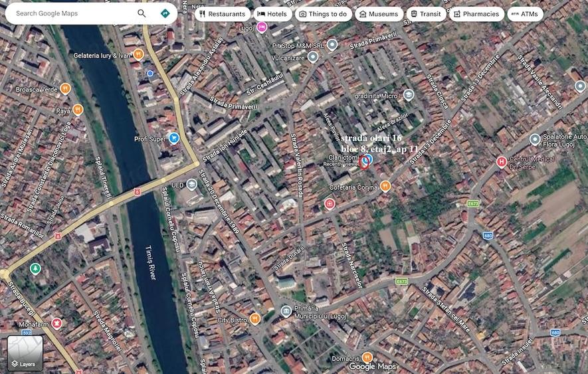The image size is (588, 374).
Task: Click the search magnifier icon
Action: click(x=142, y=13)
